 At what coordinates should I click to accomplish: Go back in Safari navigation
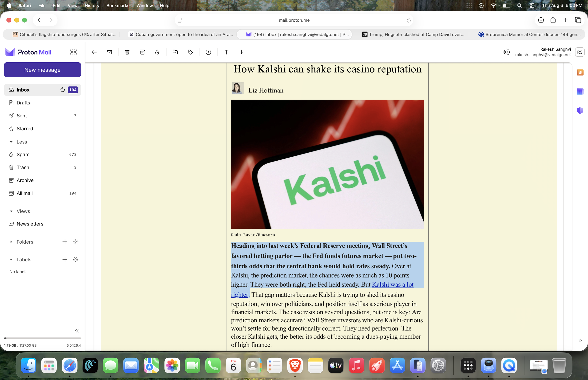(39, 20)
